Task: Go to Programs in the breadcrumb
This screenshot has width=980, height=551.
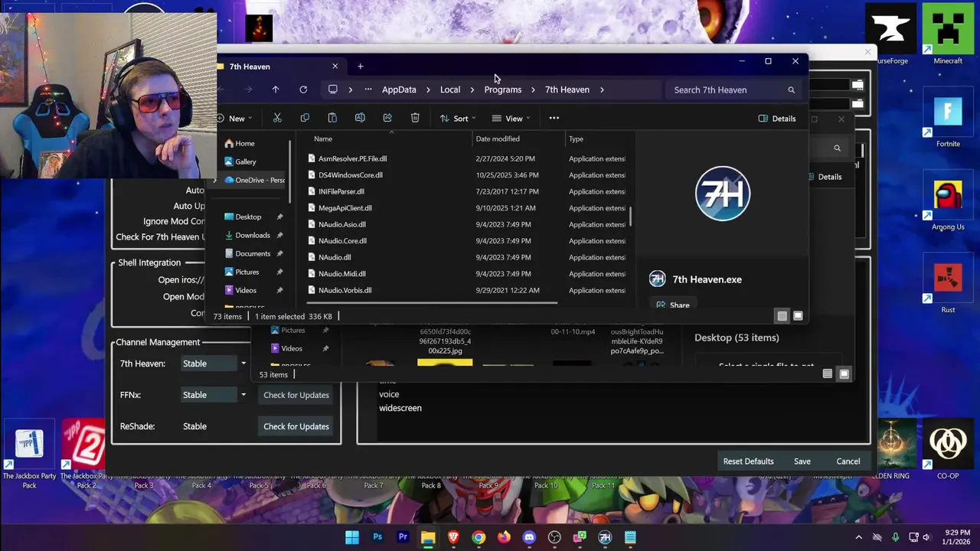Action: 503,90
